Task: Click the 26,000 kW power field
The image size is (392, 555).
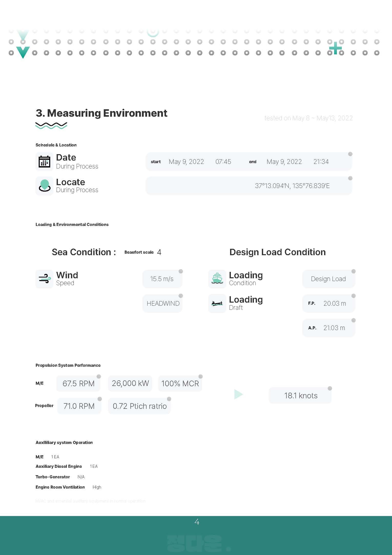Action: [x=130, y=384]
